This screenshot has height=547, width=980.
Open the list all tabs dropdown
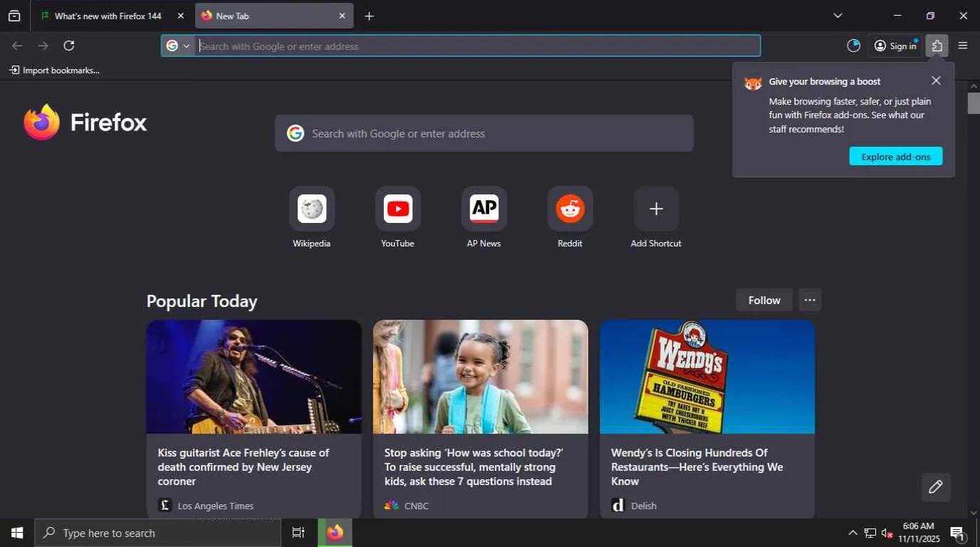[x=838, y=16]
